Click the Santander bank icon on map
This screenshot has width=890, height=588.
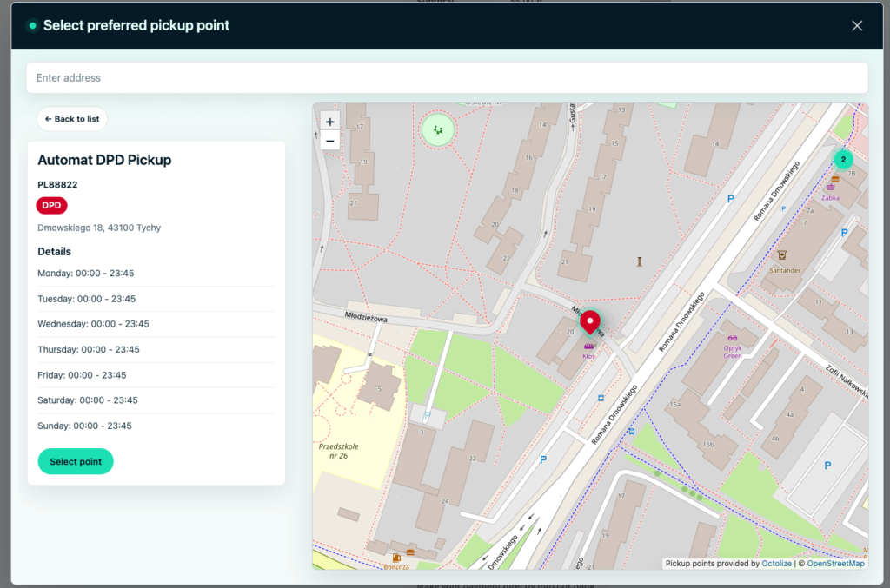point(782,255)
